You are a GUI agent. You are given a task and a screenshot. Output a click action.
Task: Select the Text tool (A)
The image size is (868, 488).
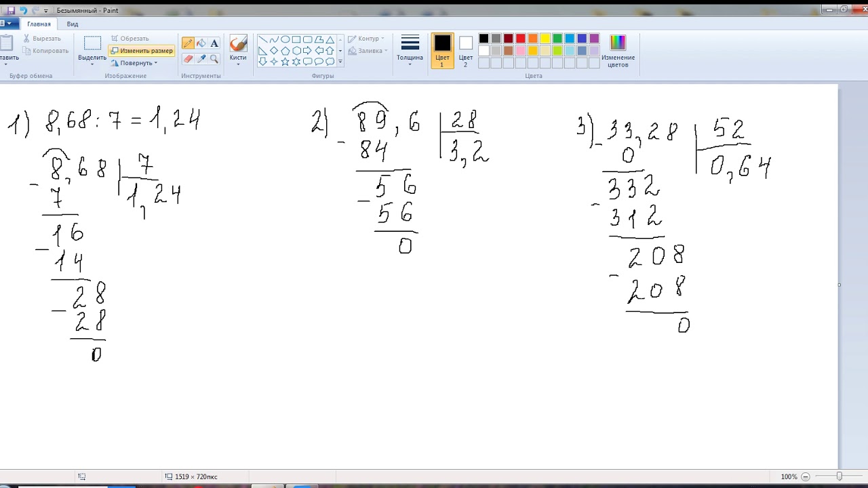(x=214, y=43)
